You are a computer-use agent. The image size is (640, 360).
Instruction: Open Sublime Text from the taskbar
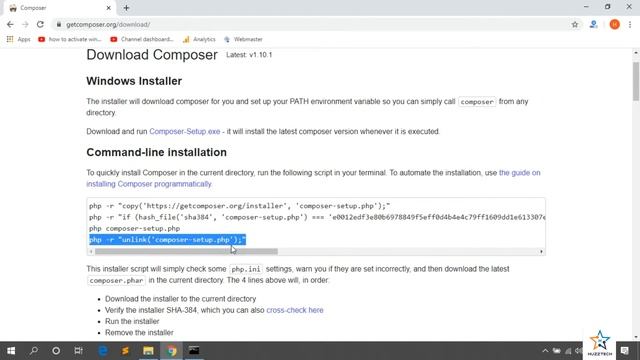[x=125, y=351]
